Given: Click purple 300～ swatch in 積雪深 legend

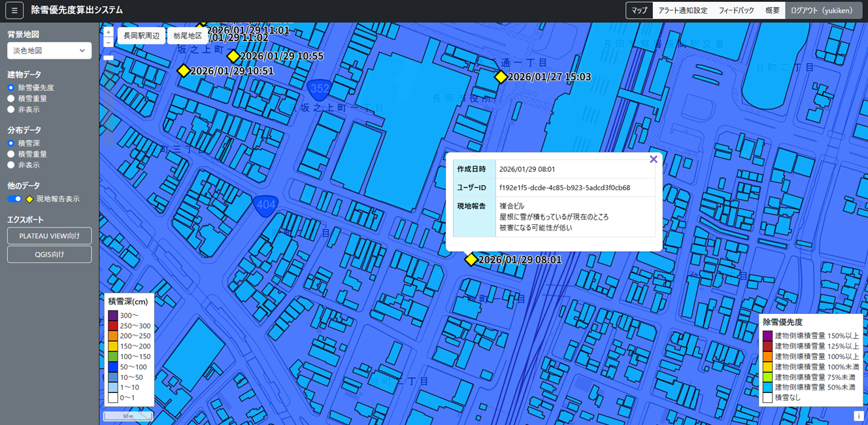Looking at the screenshot, I should 113,316.
